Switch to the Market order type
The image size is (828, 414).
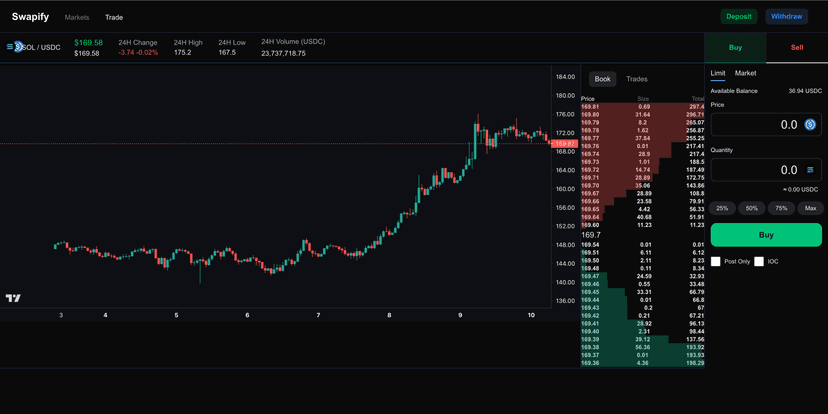[745, 73]
